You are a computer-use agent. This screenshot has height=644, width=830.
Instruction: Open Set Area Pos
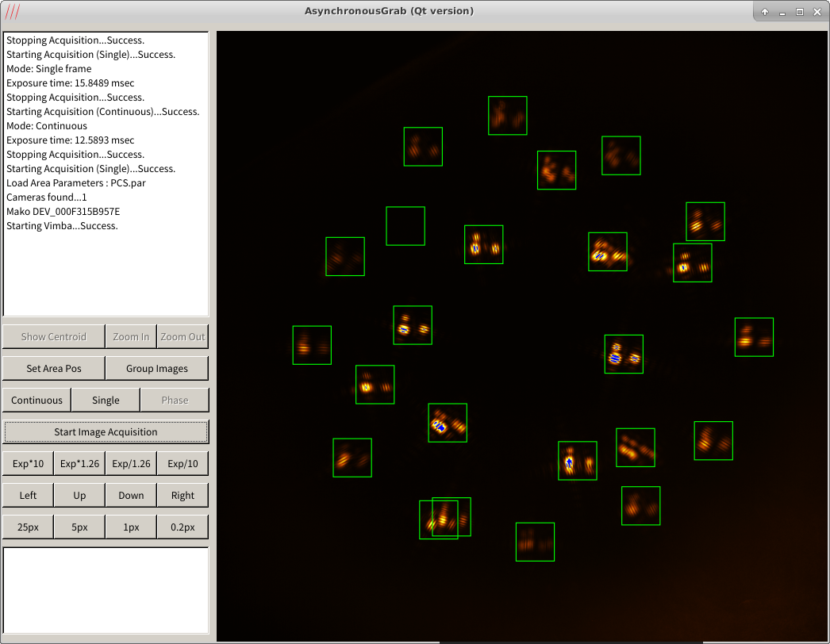[x=53, y=368]
